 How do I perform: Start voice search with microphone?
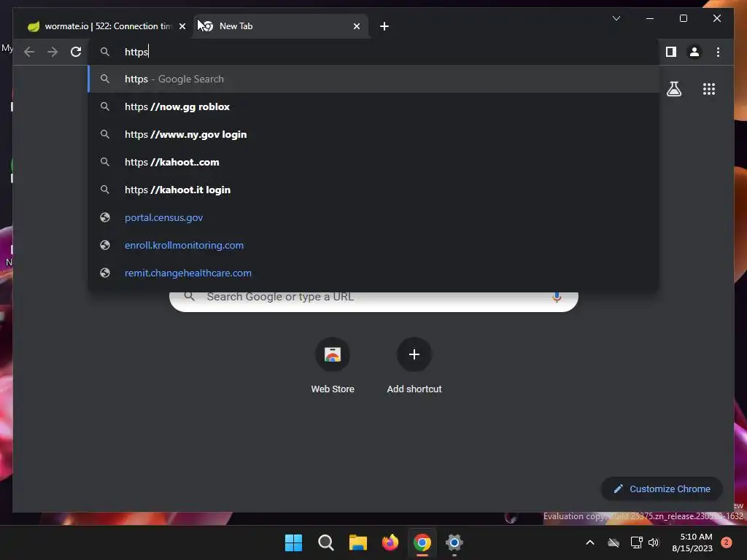[557, 297]
